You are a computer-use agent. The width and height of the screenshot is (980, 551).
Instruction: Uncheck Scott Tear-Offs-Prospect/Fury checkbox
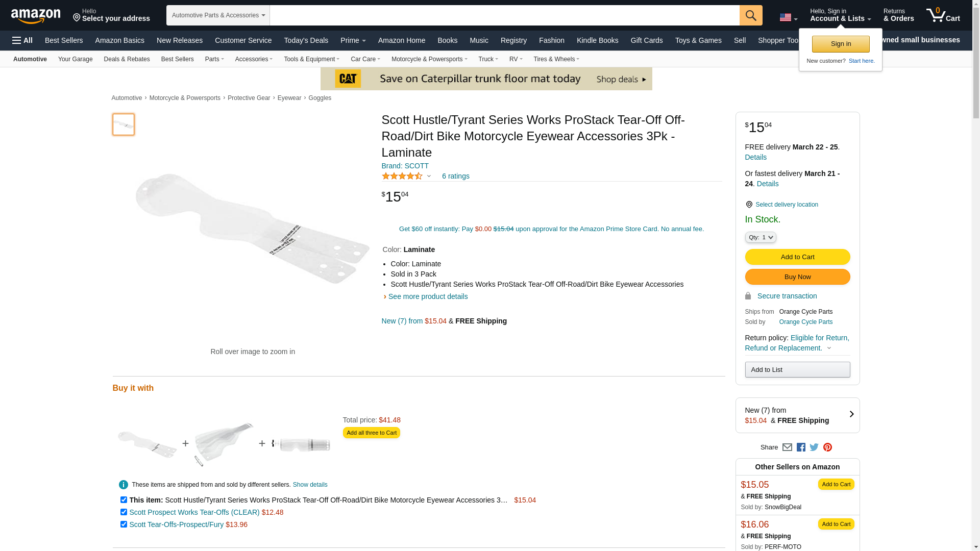[x=124, y=524]
